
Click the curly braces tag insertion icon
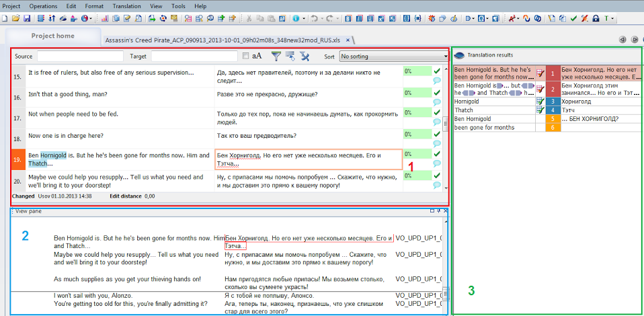point(407,18)
